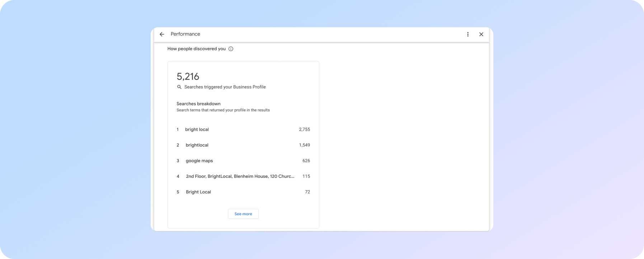Open the three-dot more options menu
This screenshot has width=644, height=259.
coord(468,34)
